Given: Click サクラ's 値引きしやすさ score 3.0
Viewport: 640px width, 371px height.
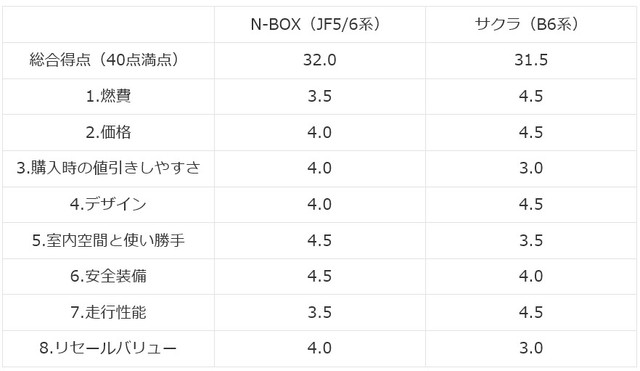Looking at the screenshot, I should [x=531, y=169].
